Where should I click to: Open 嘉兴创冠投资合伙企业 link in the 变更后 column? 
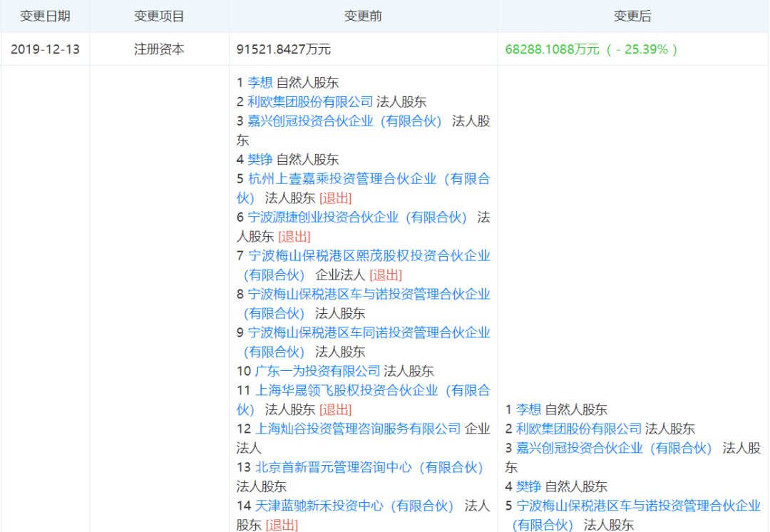tap(615, 448)
